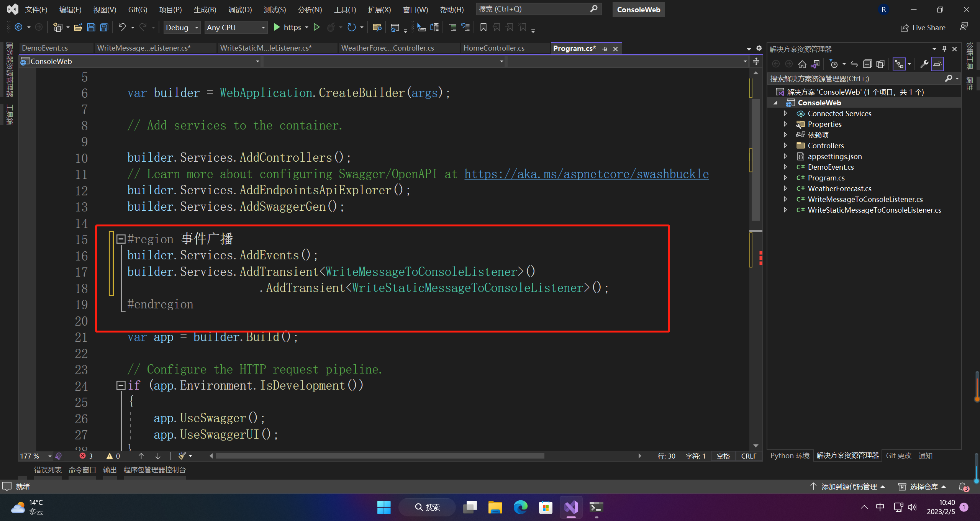The height and width of the screenshot is (521, 980).
Task: Toggle pin on the Program.cs tab
Action: (605, 49)
